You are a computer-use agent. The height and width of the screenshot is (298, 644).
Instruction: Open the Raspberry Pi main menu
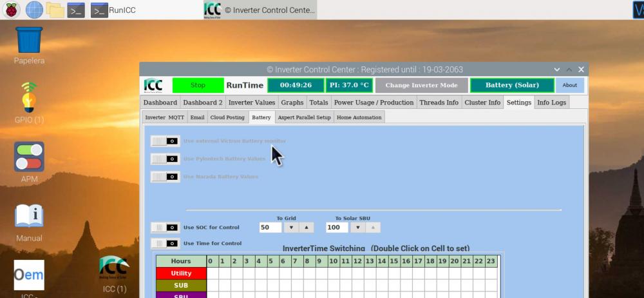point(12,10)
